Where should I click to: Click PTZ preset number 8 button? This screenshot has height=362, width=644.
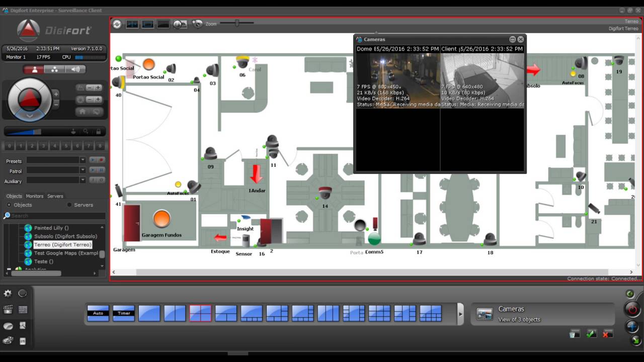tap(100, 146)
